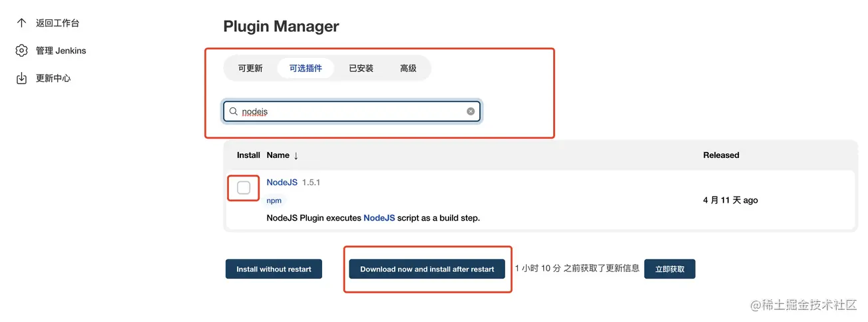
Task: Click the download icon for 更新中心
Action: click(x=21, y=79)
